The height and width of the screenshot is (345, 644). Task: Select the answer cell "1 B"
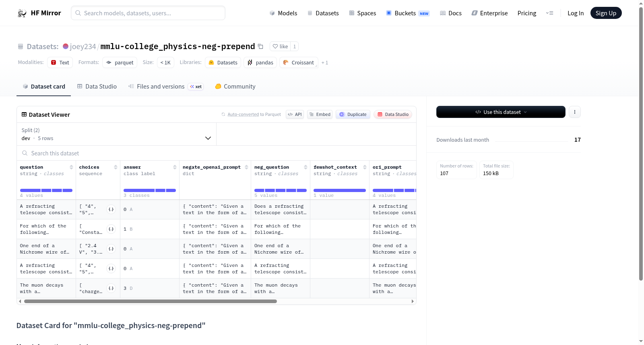(x=150, y=229)
